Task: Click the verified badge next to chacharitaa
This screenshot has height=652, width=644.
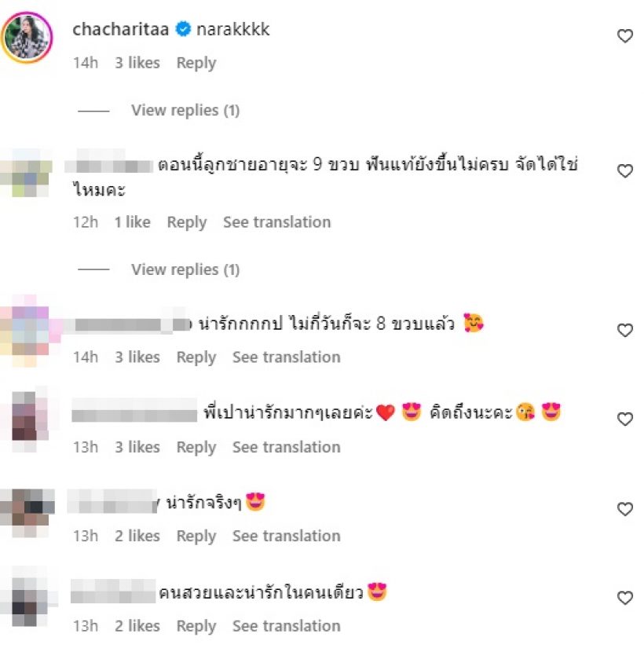Action: (x=182, y=29)
